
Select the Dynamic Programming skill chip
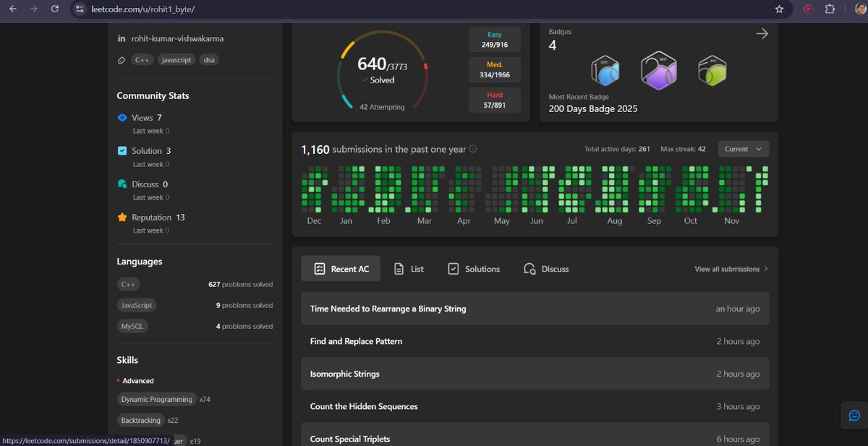(x=157, y=400)
